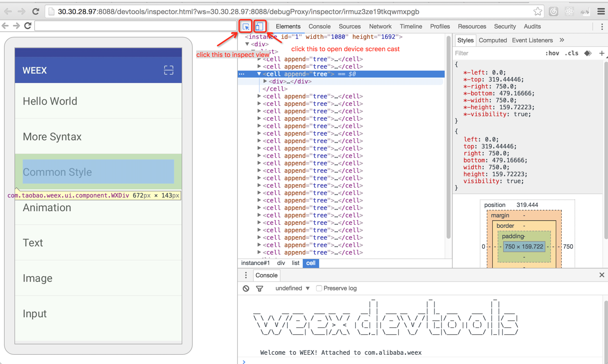
Task: Tap Hello World in emulator list
Action: click(x=98, y=101)
